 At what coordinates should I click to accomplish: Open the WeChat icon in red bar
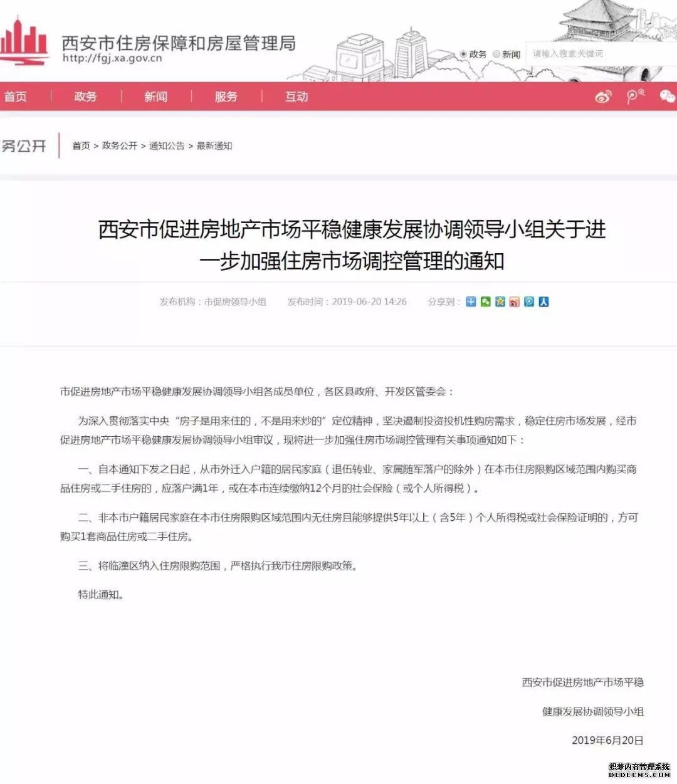(x=668, y=96)
